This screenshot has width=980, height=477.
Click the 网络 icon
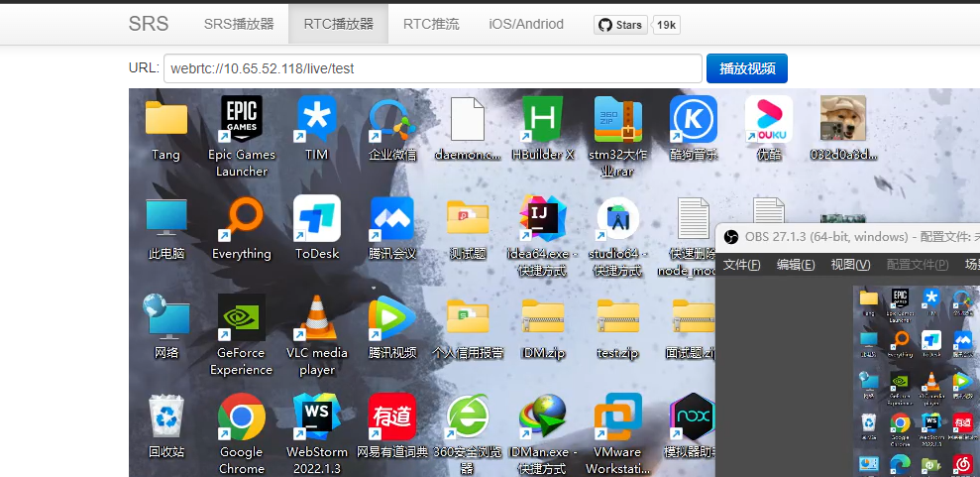tap(166, 316)
